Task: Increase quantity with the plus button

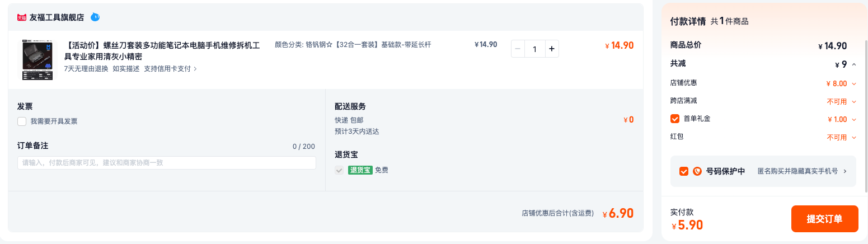Action: [551, 49]
